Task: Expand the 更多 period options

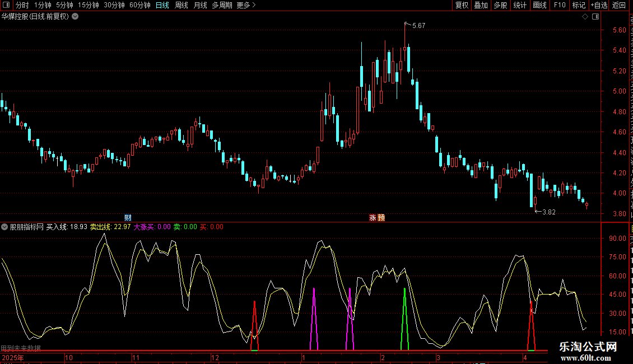Action: coord(246,5)
